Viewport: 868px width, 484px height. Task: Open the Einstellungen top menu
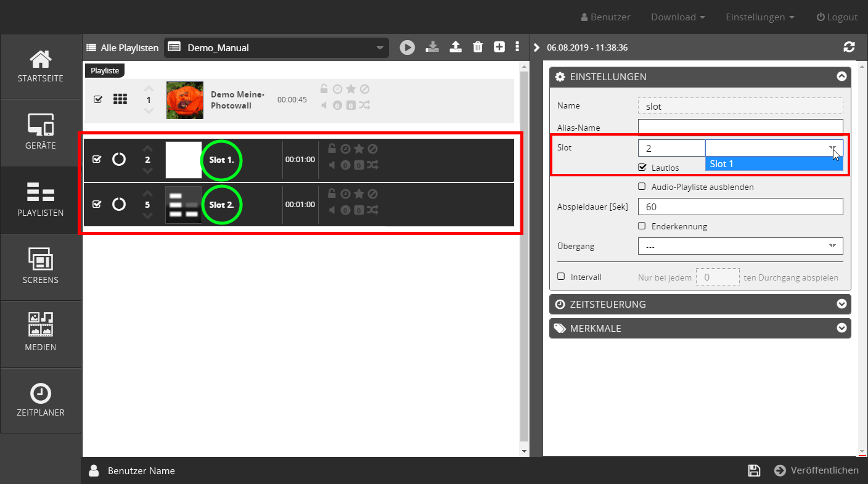pos(759,17)
